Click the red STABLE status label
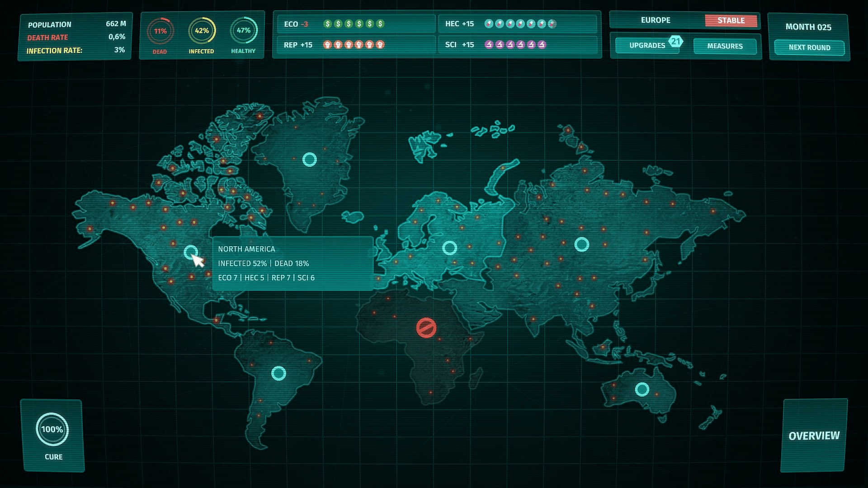The width and height of the screenshot is (868, 488). 731,20
